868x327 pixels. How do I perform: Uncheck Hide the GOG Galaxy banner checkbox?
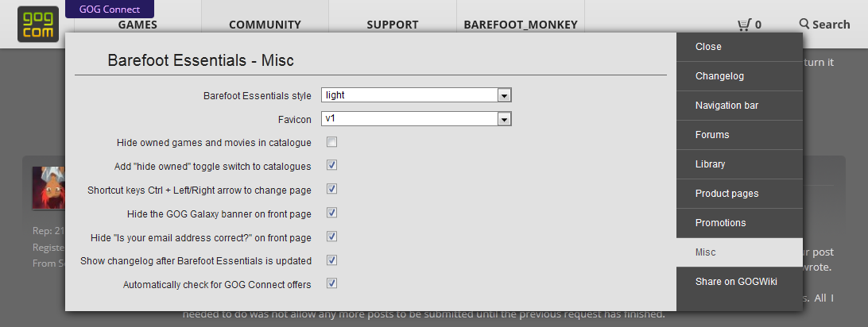[332, 213]
